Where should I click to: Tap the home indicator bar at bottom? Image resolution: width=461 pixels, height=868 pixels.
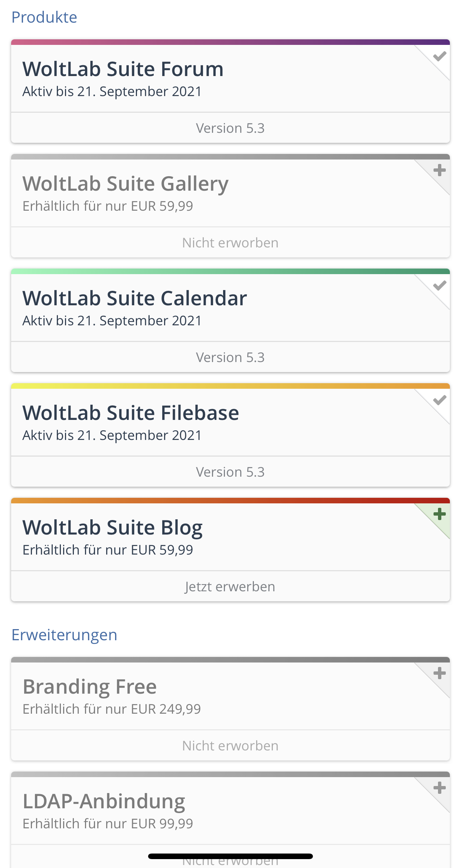[230, 856]
